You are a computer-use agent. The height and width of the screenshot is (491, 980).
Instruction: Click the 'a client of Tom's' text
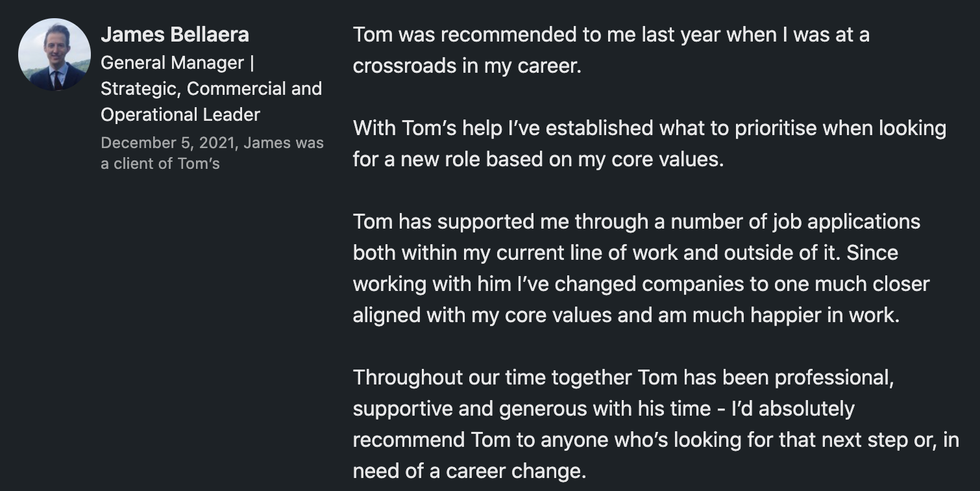(x=160, y=164)
